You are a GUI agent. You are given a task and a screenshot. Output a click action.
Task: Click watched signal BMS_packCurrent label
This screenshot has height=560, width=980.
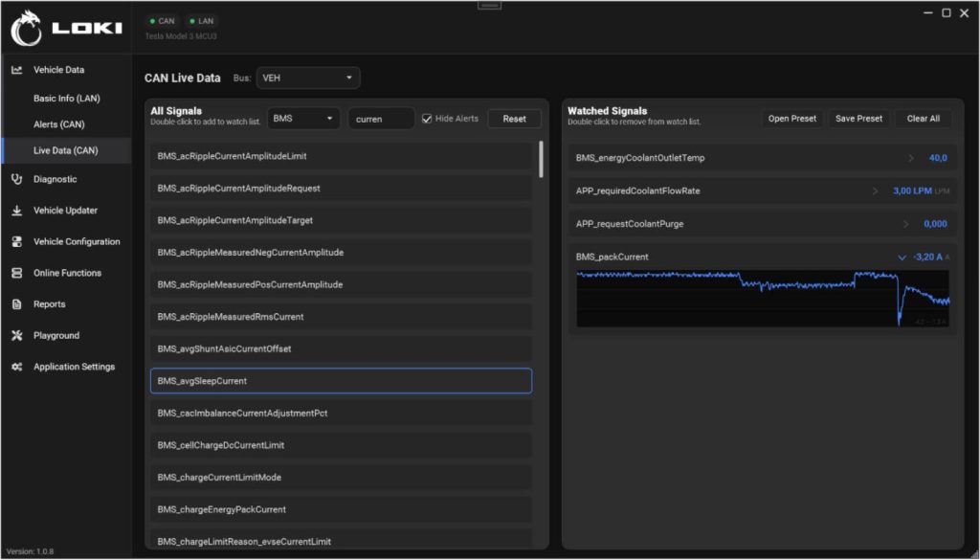pos(612,257)
